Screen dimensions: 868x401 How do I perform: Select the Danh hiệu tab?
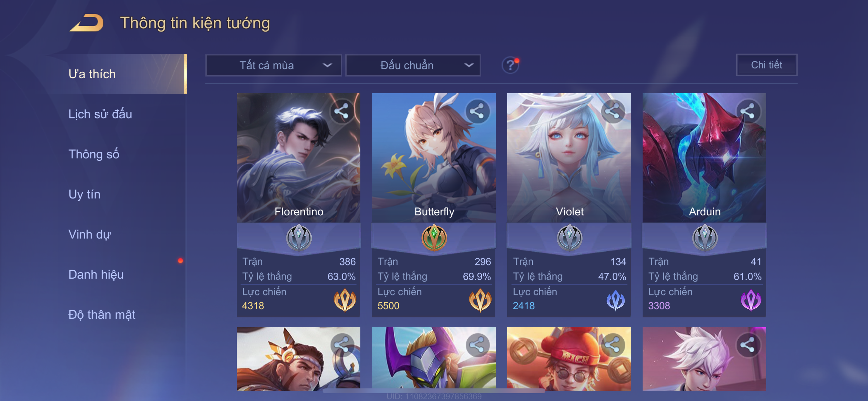[x=96, y=274]
